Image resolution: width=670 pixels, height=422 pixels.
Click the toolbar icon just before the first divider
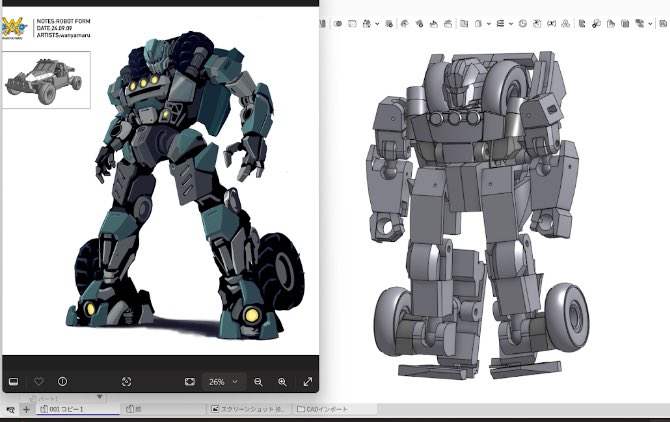pyautogui.click(x=389, y=24)
